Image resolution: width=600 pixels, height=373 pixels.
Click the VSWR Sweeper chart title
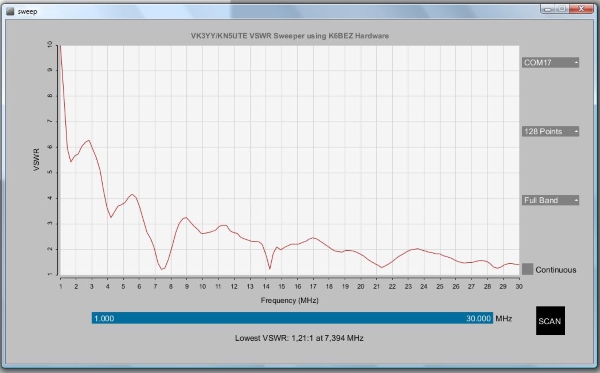tap(290, 36)
